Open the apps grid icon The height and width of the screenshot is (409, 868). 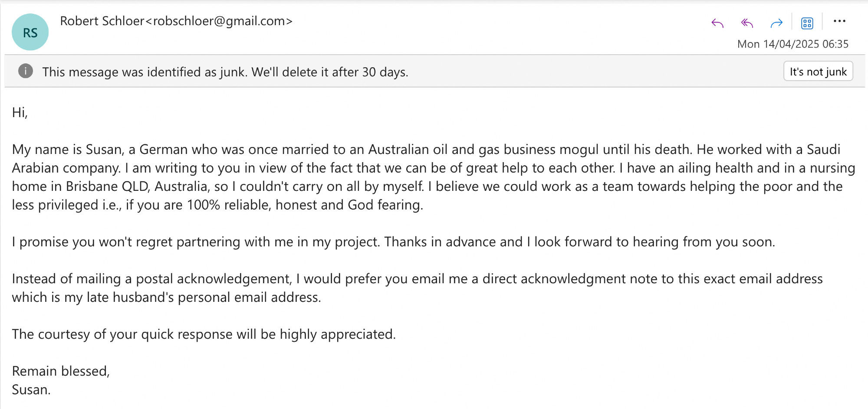tap(807, 23)
